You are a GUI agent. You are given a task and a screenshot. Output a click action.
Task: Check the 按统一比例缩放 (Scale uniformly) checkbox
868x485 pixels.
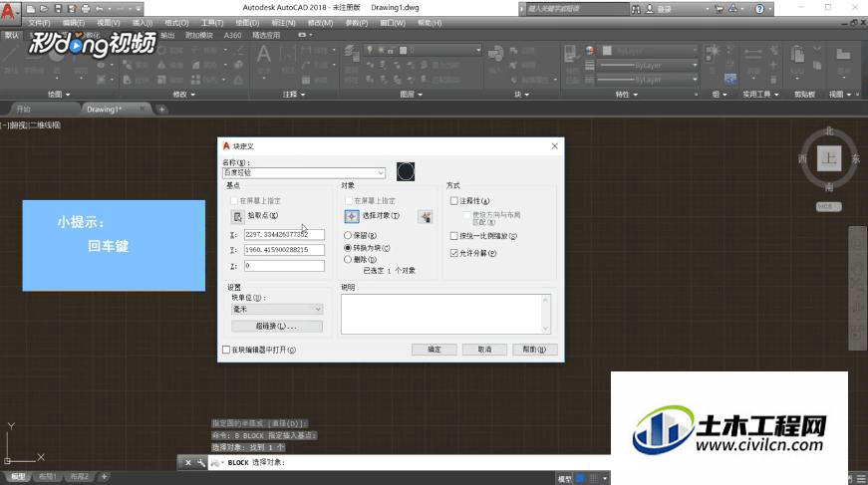pyautogui.click(x=453, y=236)
